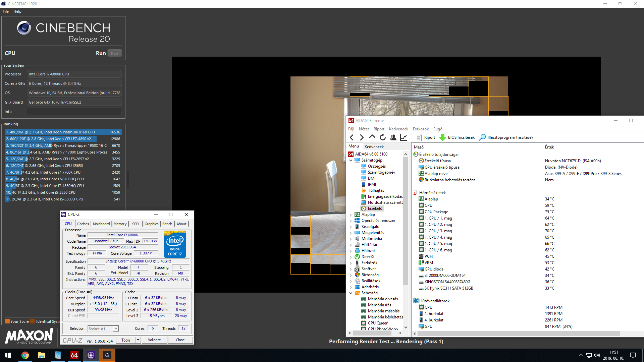The width and height of the screenshot is (644, 362).
Task: Open AIDA64 Nézet menu
Action: pyautogui.click(x=364, y=129)
